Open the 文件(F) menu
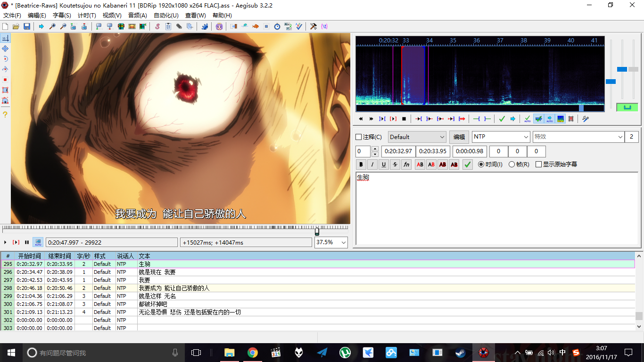Viewport: 644px width, 362px height. [x=12, y=16]
